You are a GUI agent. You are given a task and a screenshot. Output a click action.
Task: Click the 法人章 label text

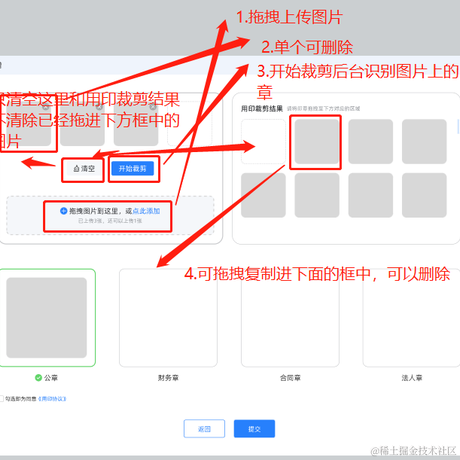[x=412, y=378]
